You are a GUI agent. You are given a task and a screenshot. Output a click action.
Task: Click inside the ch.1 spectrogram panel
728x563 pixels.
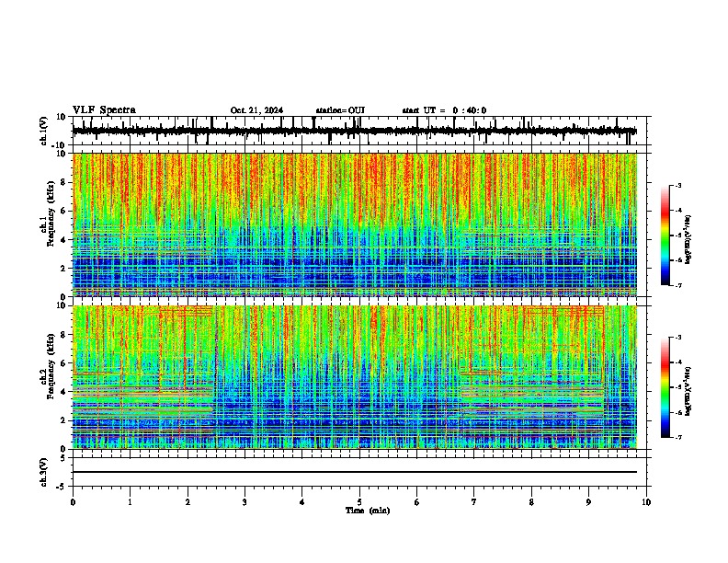coord(355,224)
